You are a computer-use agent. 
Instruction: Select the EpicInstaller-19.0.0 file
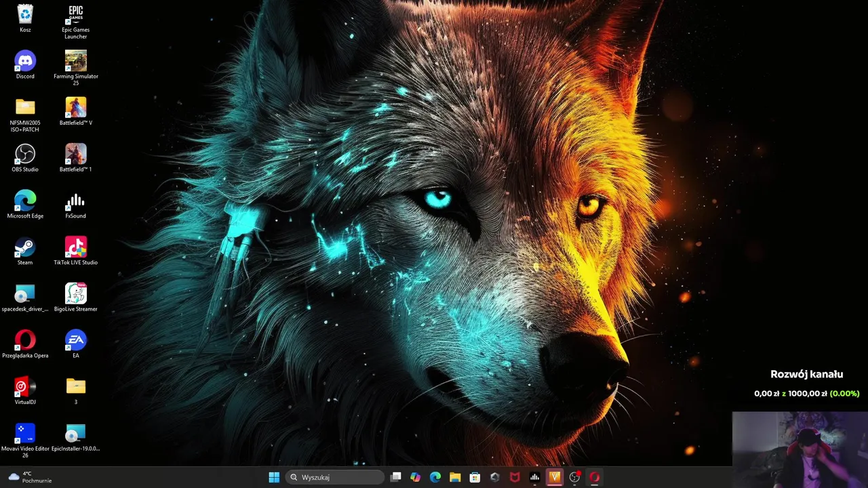(76, 437)
